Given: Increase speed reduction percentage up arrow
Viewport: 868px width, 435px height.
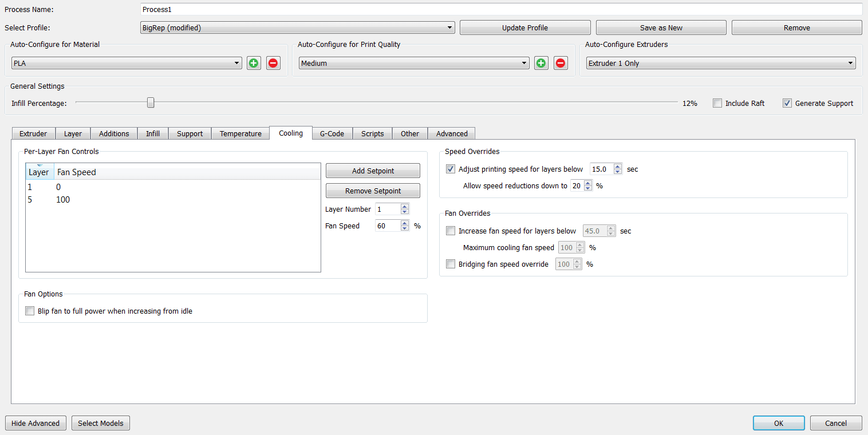Looking at the screenshot, I should (x=587, y=183).
